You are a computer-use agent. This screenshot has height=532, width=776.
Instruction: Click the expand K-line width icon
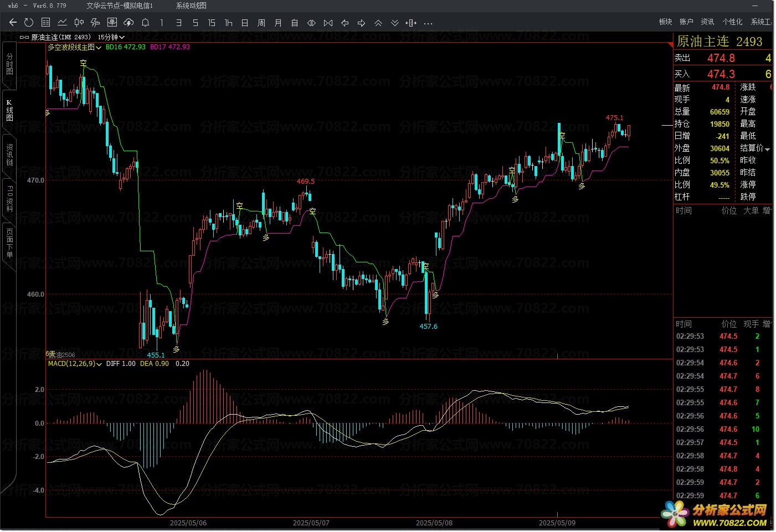311,23
